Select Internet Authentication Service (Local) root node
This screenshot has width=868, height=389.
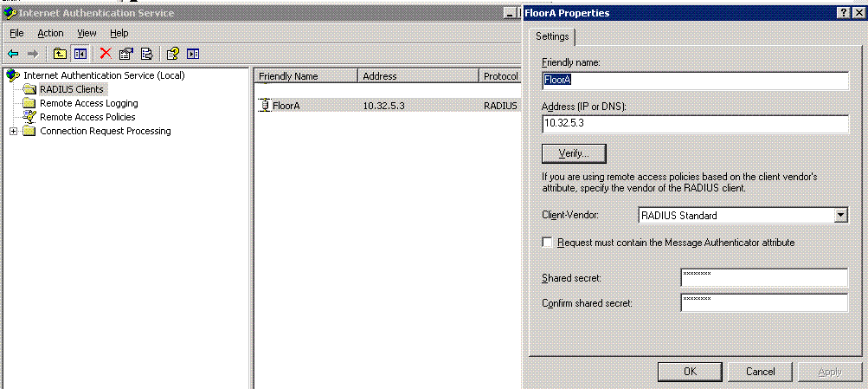click(104, 75)
